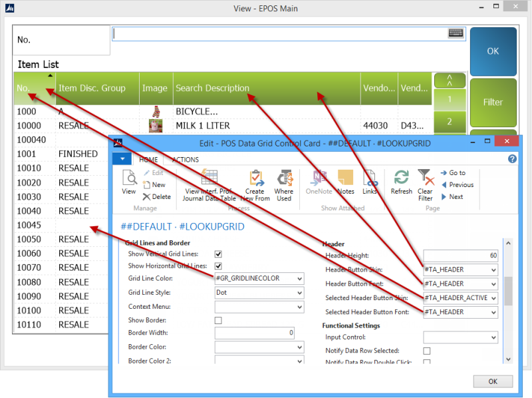This screenshot has width=532, height=398.
Task: Open the Header Button Skin dropdown
Action: tap(493, 270)
